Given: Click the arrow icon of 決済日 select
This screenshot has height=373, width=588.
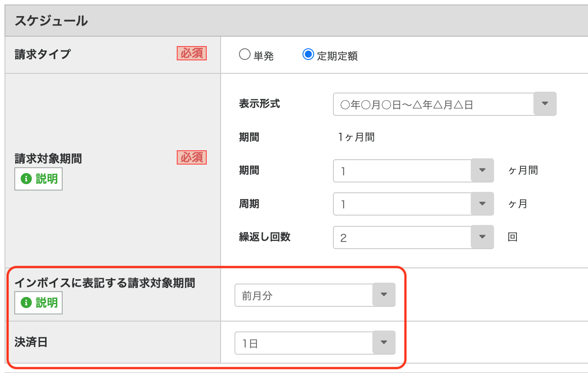Looking at the screenshot, I should coord(383,343).
